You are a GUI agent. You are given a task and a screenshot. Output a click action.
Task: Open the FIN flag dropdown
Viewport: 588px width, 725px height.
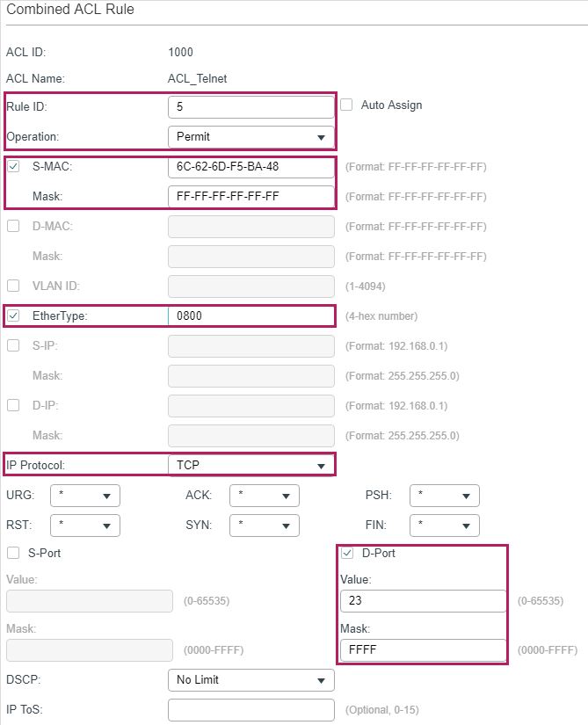click(444, 526)
